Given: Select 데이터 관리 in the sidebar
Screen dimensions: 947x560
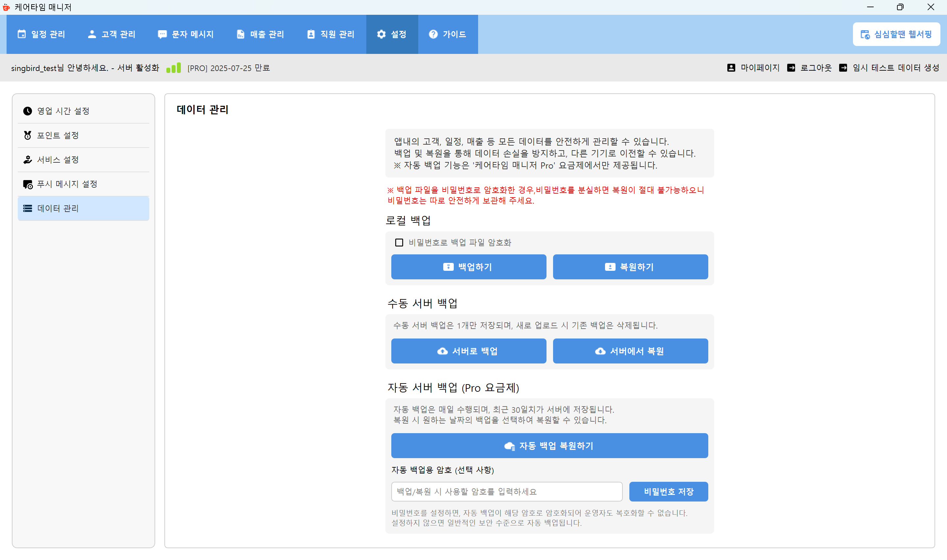Looking at the screenshot, I should (83, 208).
